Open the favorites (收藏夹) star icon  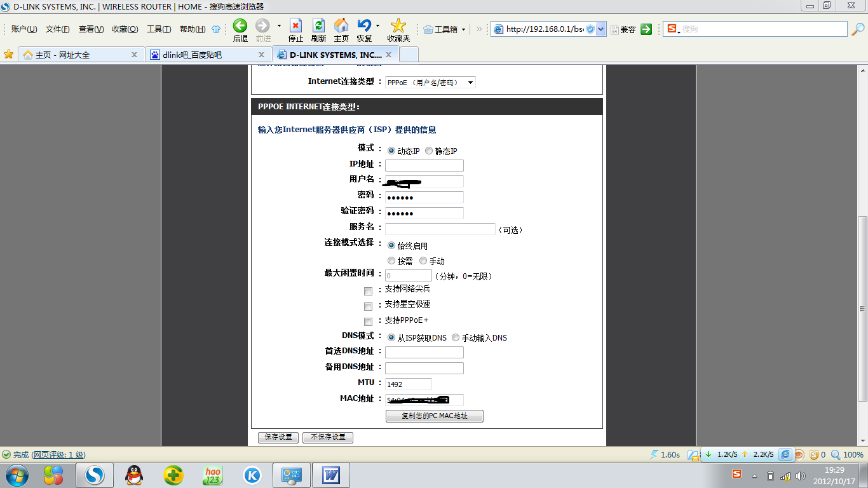pos(398,25)
